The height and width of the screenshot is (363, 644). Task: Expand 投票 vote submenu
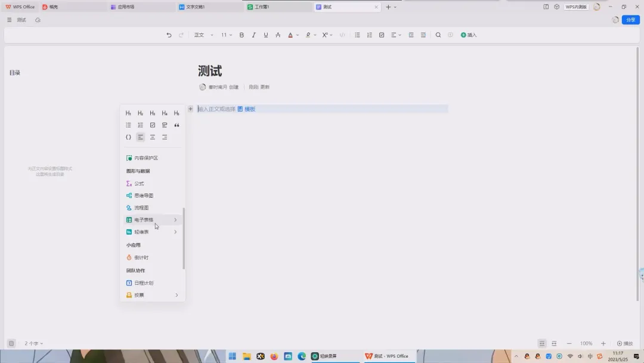[153, 295]
